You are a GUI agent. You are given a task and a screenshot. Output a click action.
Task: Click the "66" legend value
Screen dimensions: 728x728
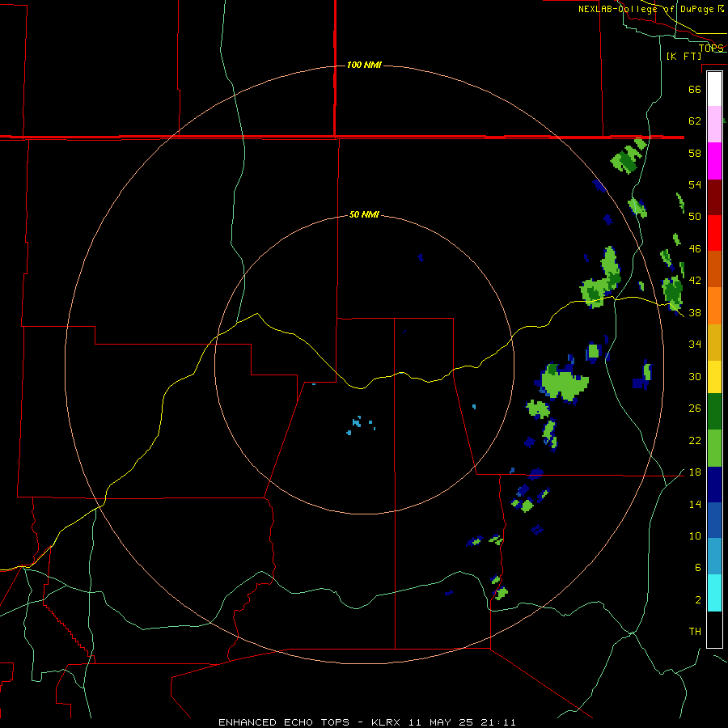click(x=695, y=89)
